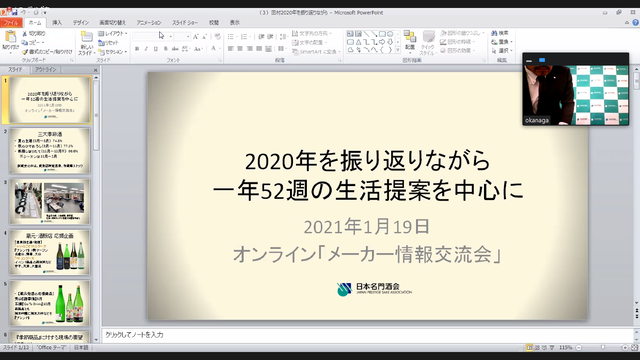Toggle center text alignment
This screenshot has height=360, width=640.
point(240,49)
